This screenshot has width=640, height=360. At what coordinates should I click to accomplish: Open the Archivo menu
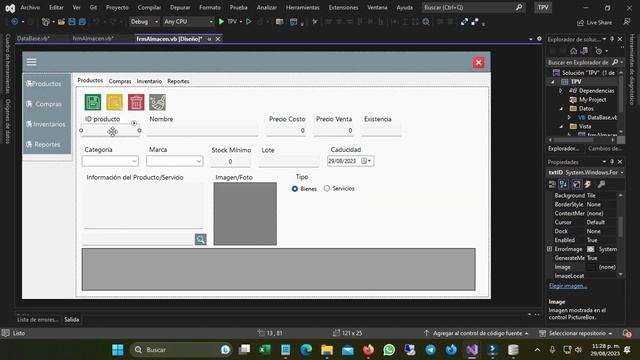pyautogui.click(x=30, y=7)
